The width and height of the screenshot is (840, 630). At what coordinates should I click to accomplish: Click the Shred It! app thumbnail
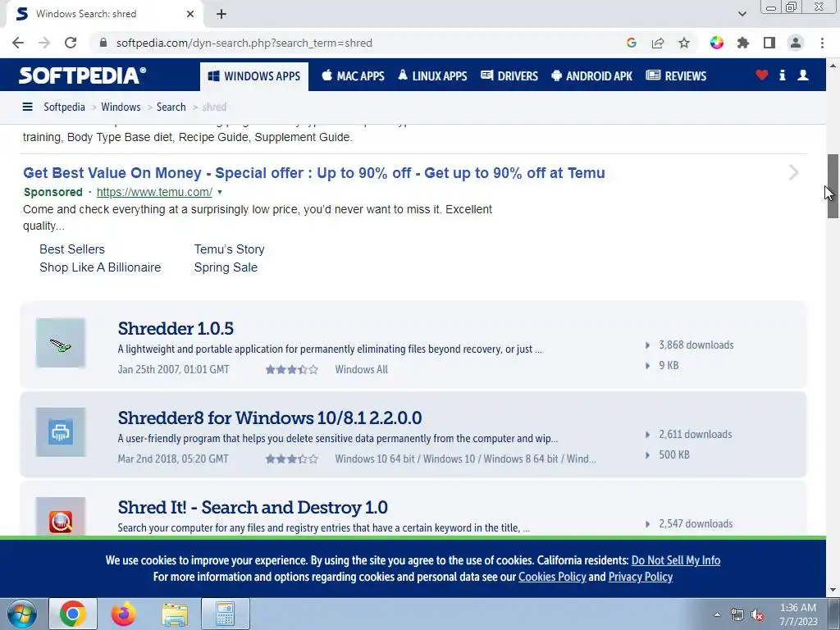point(61,516)
